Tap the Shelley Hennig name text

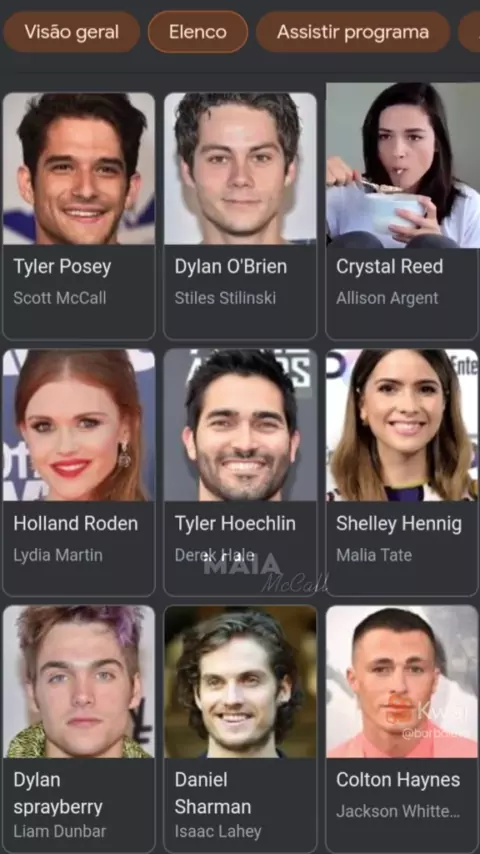[399, 523]
